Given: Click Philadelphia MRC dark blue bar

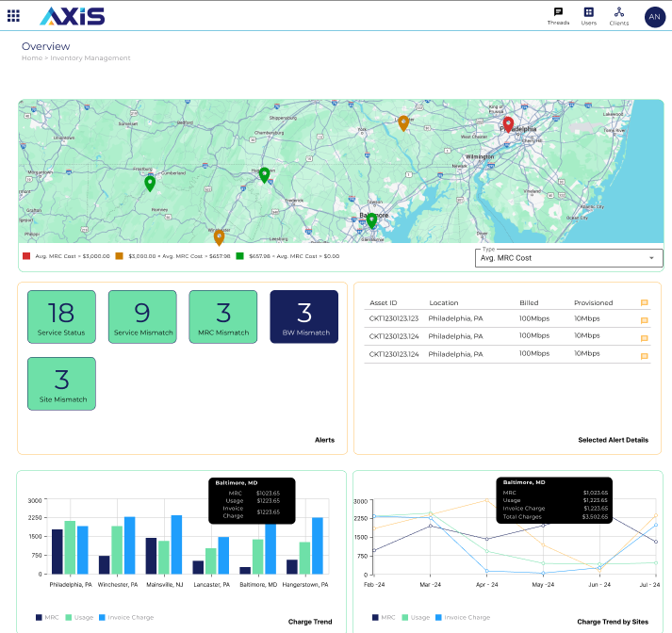Looking at the screenshot, I should click(57, 552).
